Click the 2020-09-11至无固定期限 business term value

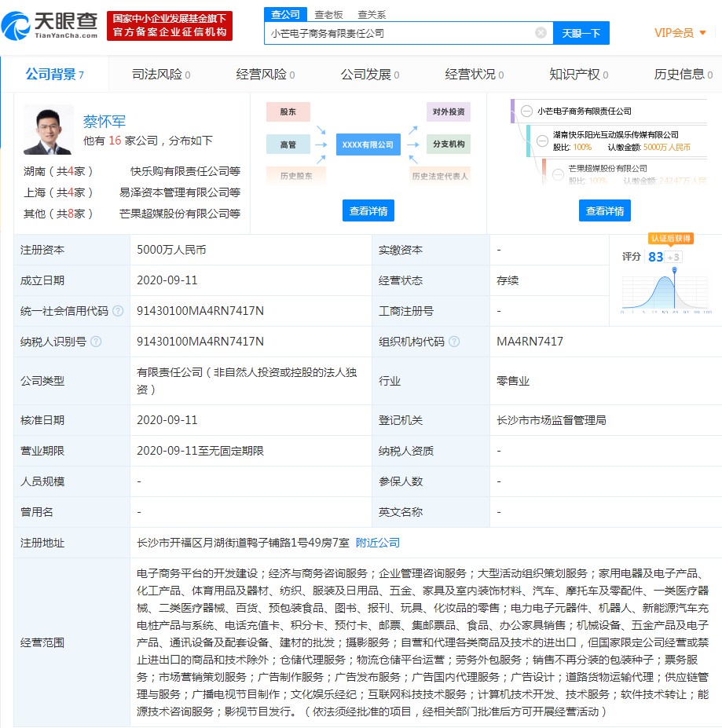pyautogui.click(x=200, y=451)
